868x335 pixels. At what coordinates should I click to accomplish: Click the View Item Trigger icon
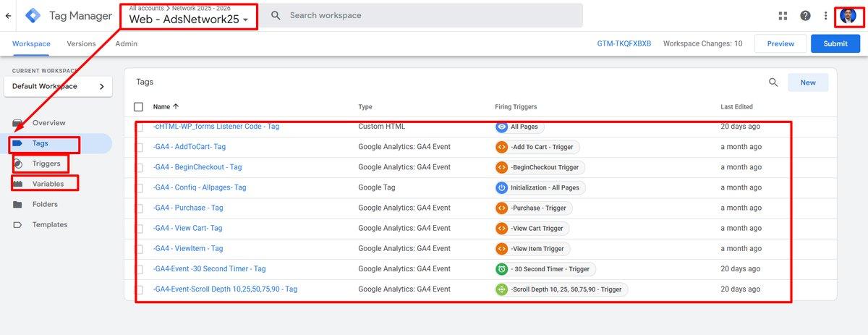pos(501,248)
